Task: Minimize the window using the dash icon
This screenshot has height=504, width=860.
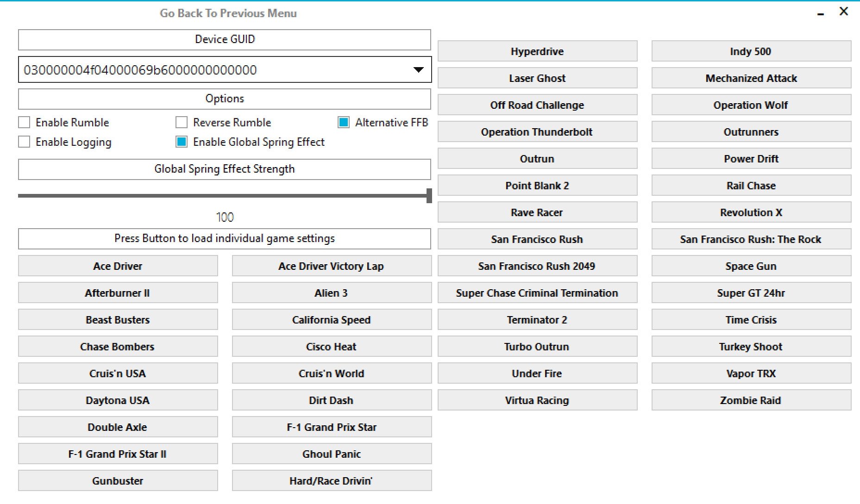Action: coord(821,15)
